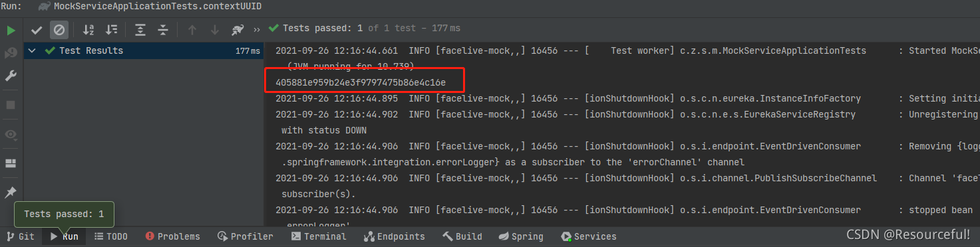The height and width of the screenshot is (247, 980).
Task: Toggle show ignored tests button
Action: click(59, 30)
